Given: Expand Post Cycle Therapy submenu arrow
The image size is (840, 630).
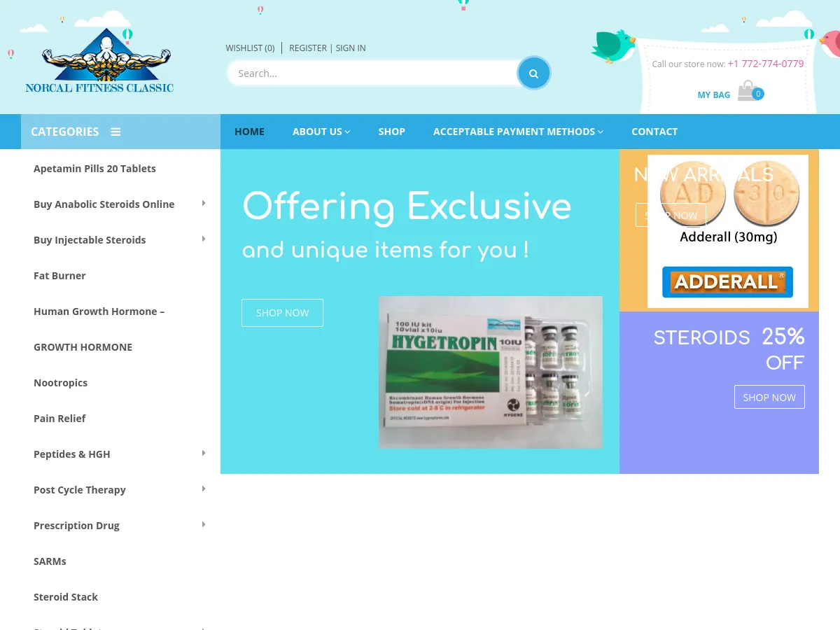Looking at the screenshot, I should 204,489.
